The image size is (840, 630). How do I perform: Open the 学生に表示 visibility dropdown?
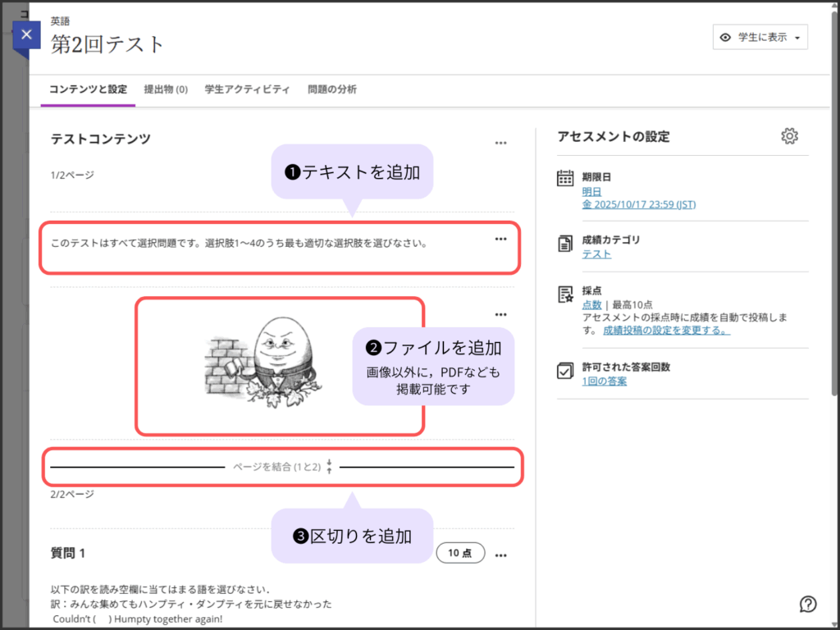tap(760, 38)
